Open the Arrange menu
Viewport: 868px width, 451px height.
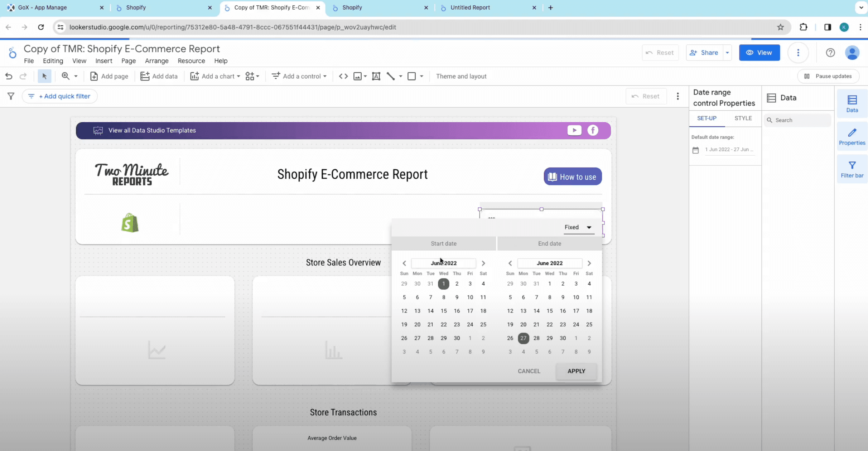click(156, 61)
